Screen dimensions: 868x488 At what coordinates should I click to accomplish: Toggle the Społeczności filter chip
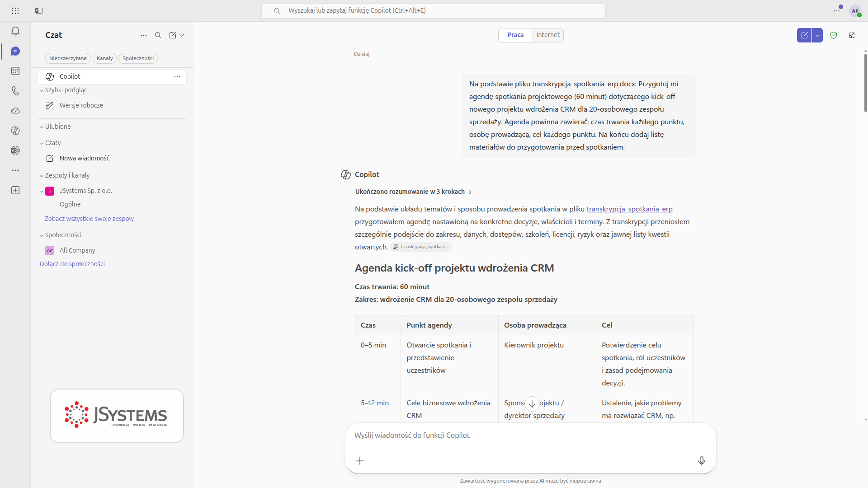pyautogui.click(x=138, y=58)
